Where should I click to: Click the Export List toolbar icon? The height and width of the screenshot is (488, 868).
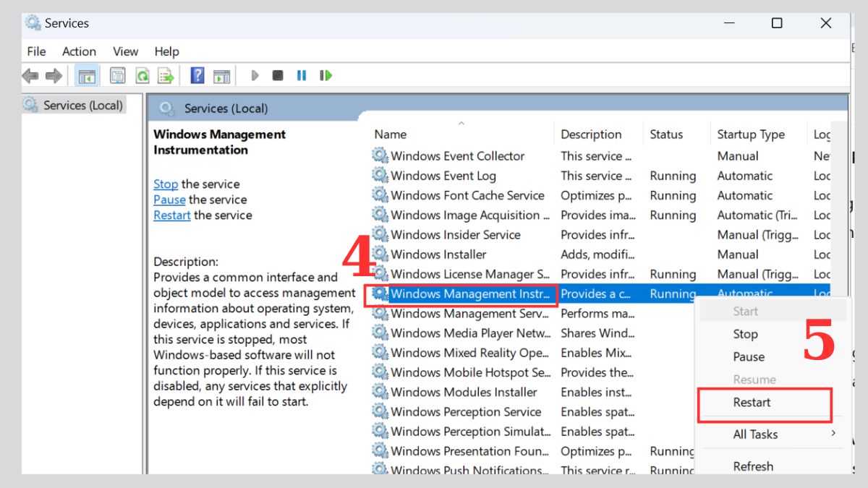pyautogui.click(x=166, y=75)
